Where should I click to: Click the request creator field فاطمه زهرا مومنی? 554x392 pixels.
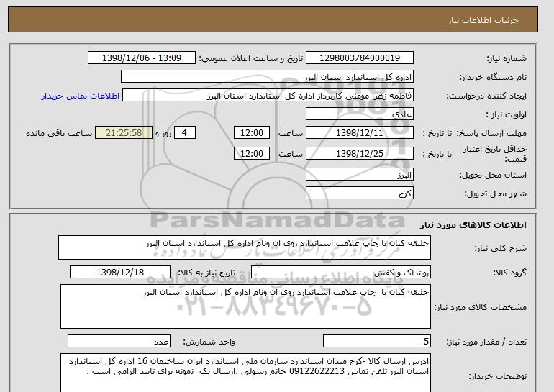[268, 96]
